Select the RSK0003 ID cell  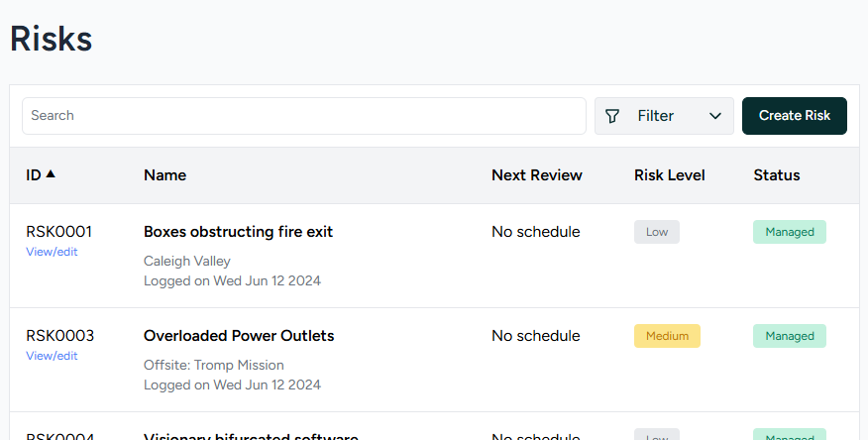click(59, 336)
